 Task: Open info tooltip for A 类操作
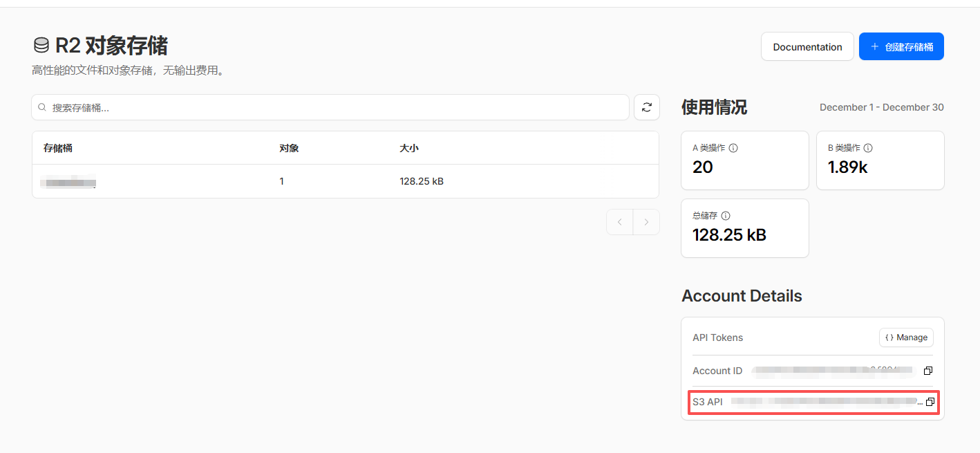734,148
